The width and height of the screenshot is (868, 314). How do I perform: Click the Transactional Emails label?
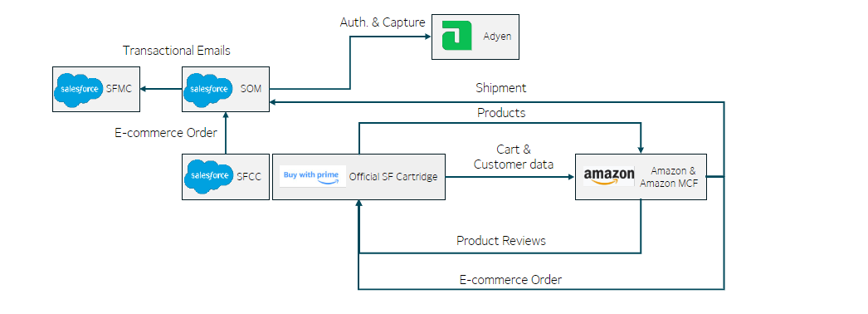[x=177, y=51]
